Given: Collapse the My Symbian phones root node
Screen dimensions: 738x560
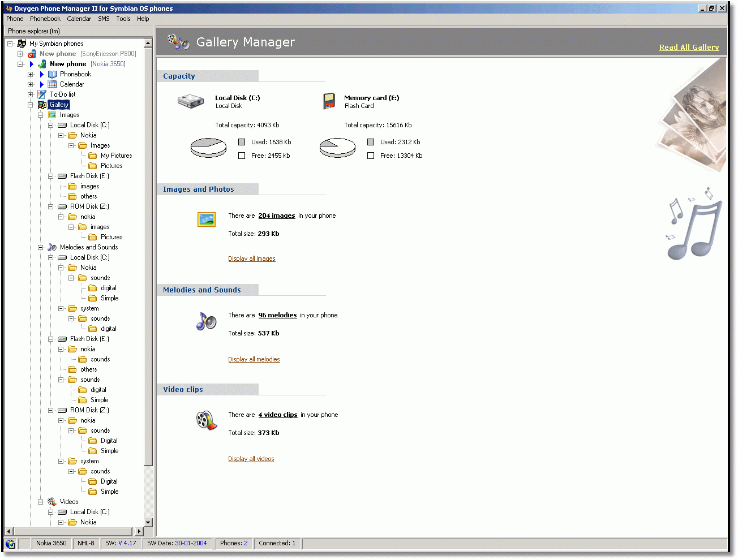Looking at the screenshot, I should click(x=10, y=44).
